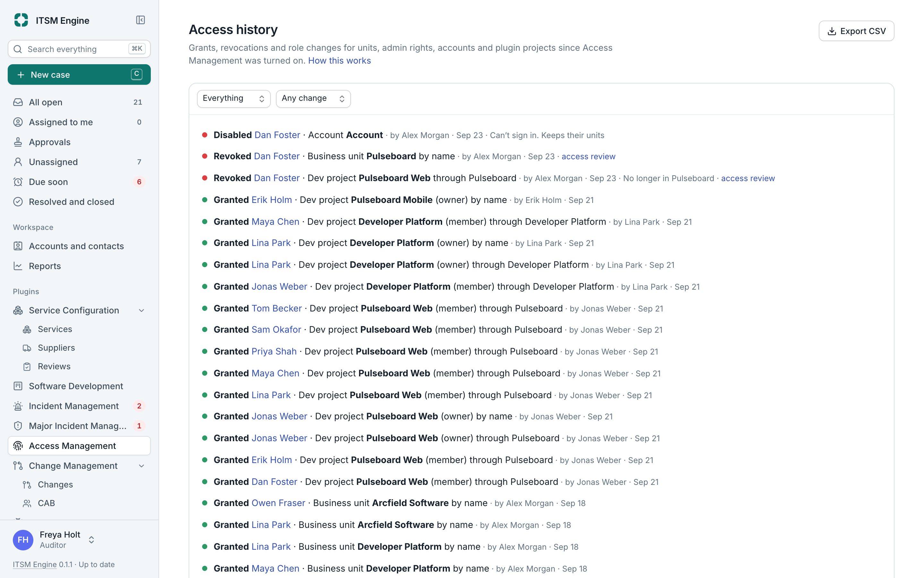
Task: Collapse the Change Management section chevron
Action: pyautogui.click(x=142, y=466)
